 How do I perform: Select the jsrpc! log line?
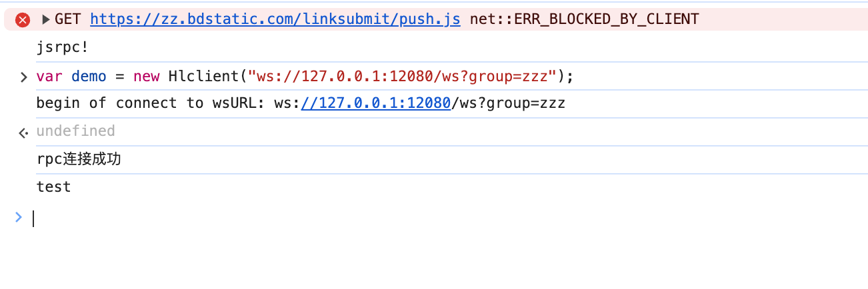click(x=62, y=49)
